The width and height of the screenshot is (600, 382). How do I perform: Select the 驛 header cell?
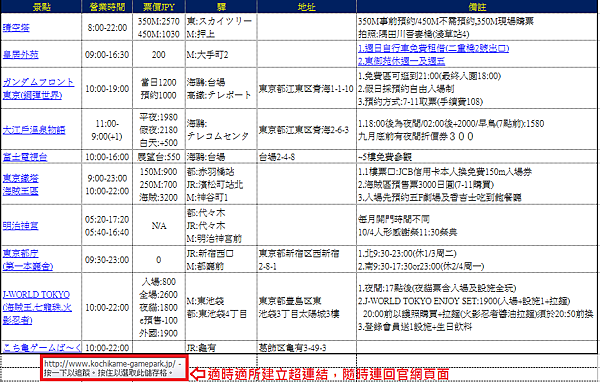tap(221, 7)
